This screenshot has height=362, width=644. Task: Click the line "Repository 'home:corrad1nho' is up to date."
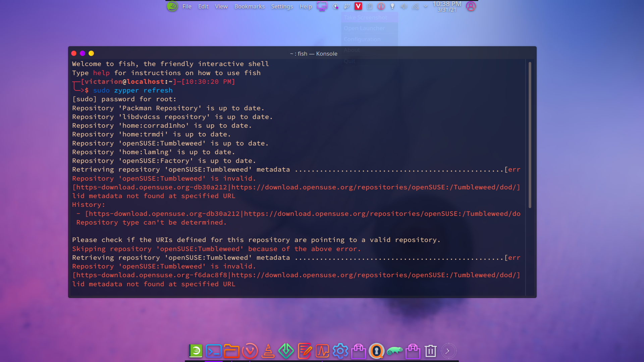coord(162,126)
